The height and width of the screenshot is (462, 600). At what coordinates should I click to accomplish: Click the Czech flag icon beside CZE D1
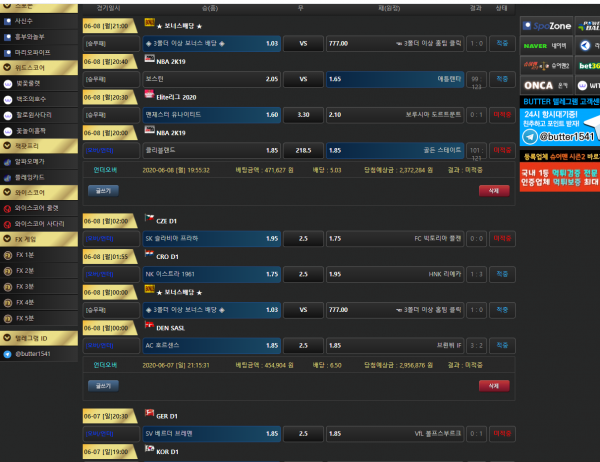click(148, 221)
